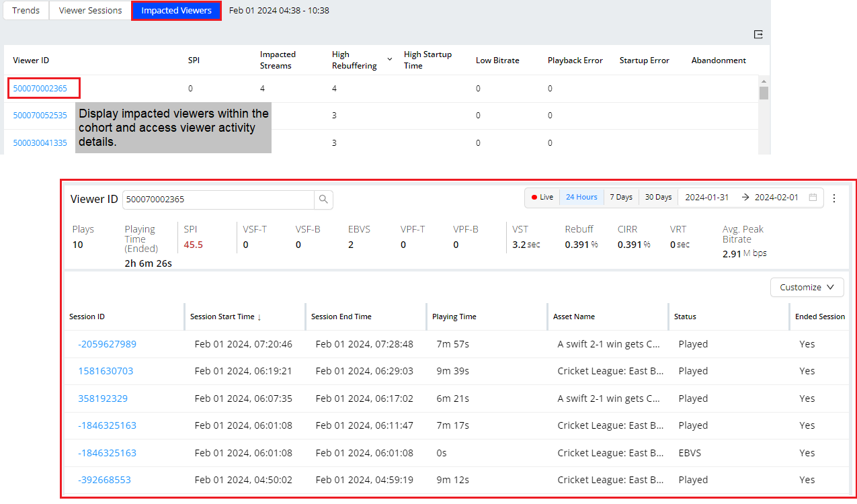Select the 7 Days time range

pyautogui.click(x=621, y=198)
